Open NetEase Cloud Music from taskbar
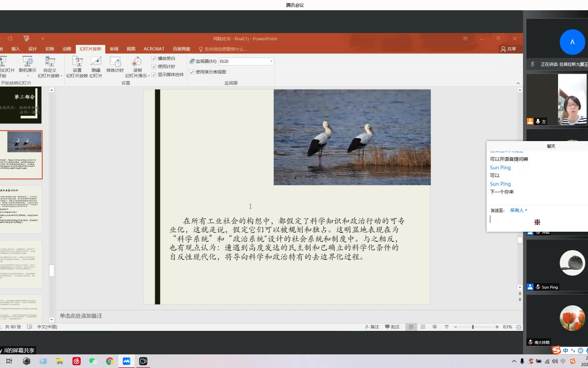This screenshot has height=368, width=588. 77,361
